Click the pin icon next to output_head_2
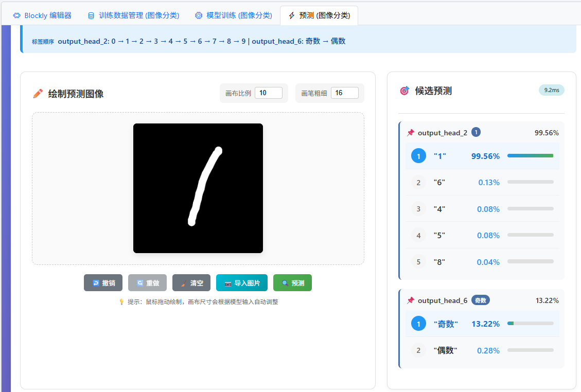 (x=411, y=133)
